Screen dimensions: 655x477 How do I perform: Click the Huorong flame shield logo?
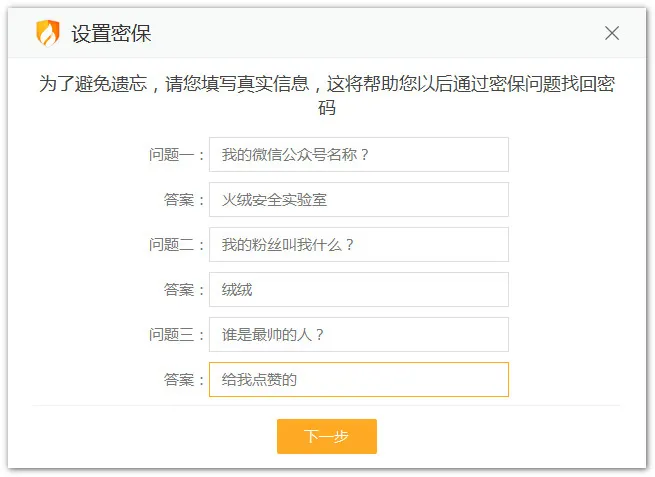(x=47, y=33)
